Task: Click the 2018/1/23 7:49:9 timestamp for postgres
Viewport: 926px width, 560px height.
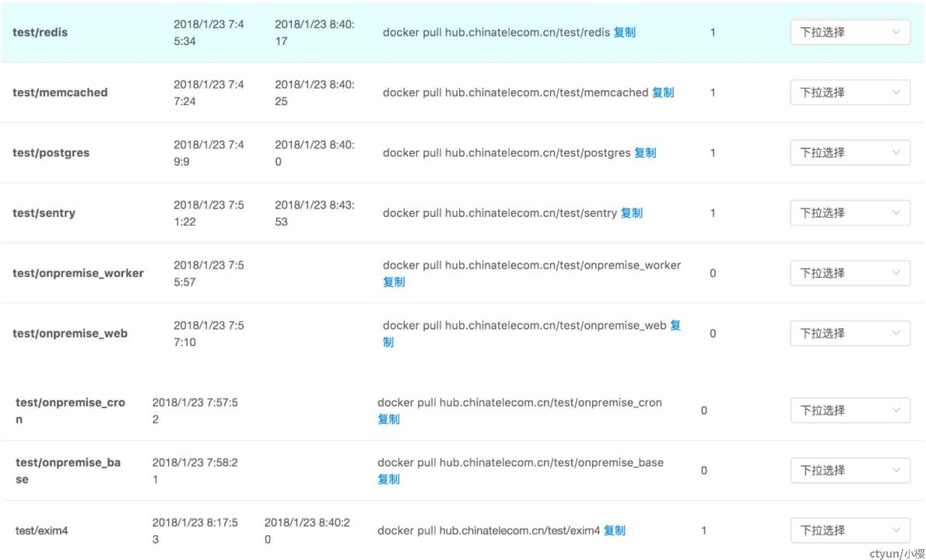Action: click(x=209, y=153)
